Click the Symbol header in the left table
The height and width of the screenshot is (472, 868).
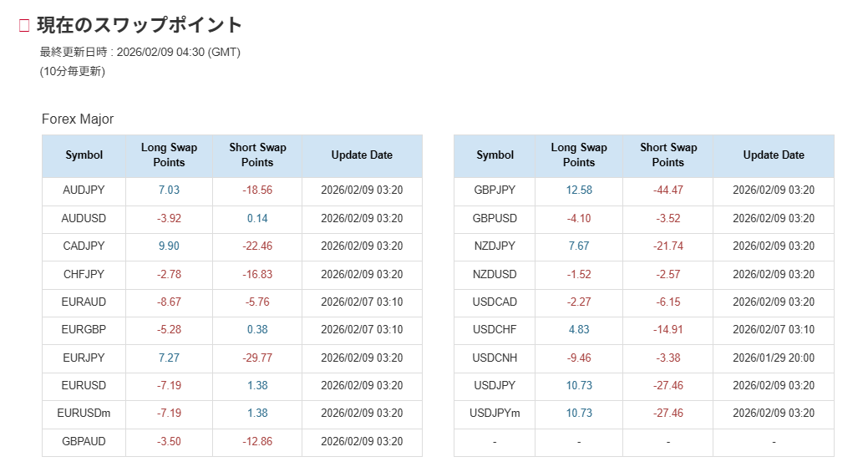point(84,155)
